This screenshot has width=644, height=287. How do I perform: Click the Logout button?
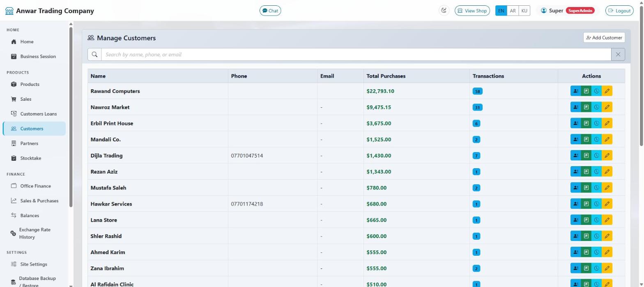(x=619, y=11)
